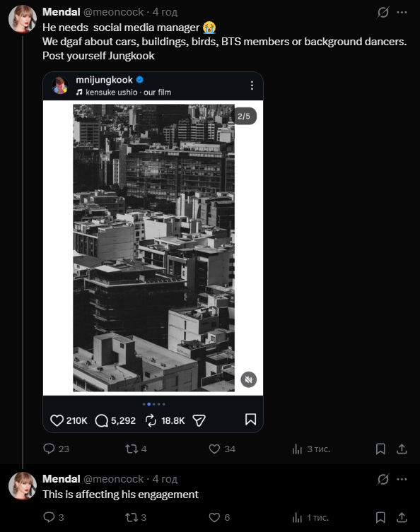The width and height of the screenshot is (420, 532).
Task: Open Grok icon on second tweet
Action: (383, 480)
